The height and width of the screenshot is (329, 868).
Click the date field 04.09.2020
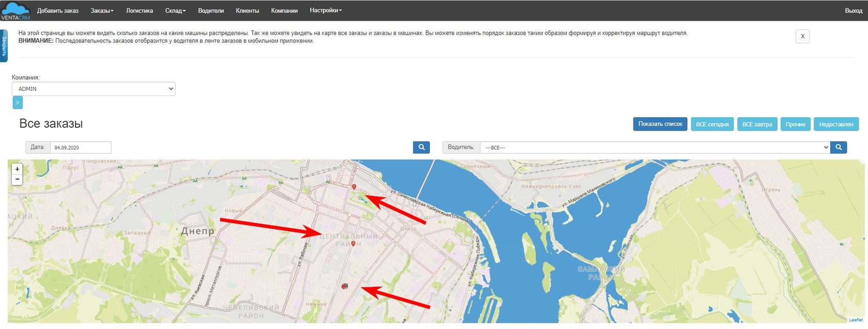tap(80, 147)
